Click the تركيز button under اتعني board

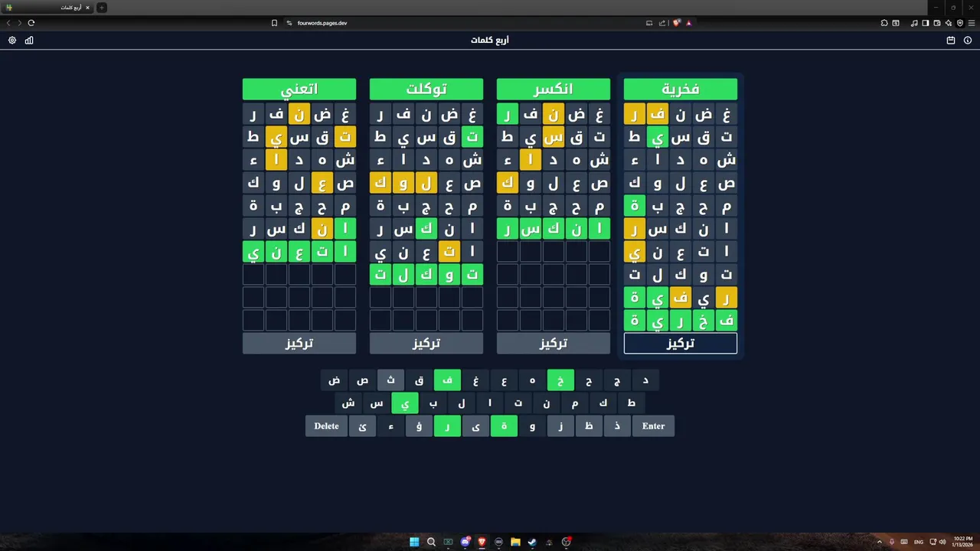tap(299, 344)
